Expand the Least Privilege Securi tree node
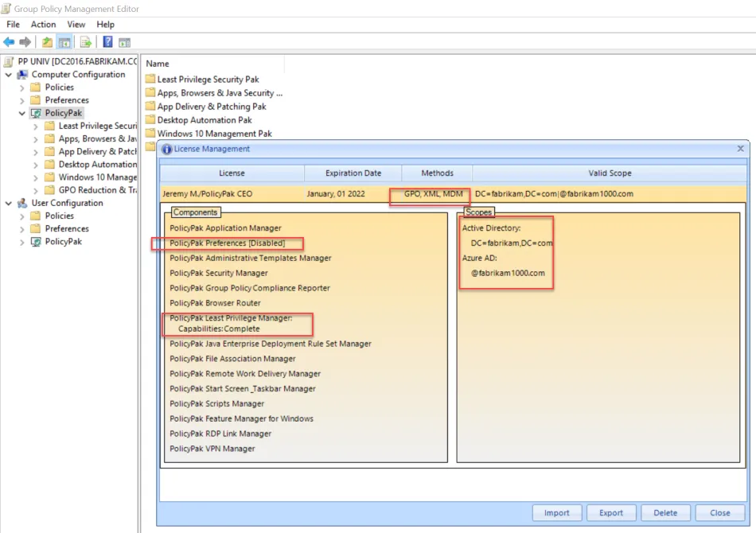This screenshot has height=533, width=756. 36,126
